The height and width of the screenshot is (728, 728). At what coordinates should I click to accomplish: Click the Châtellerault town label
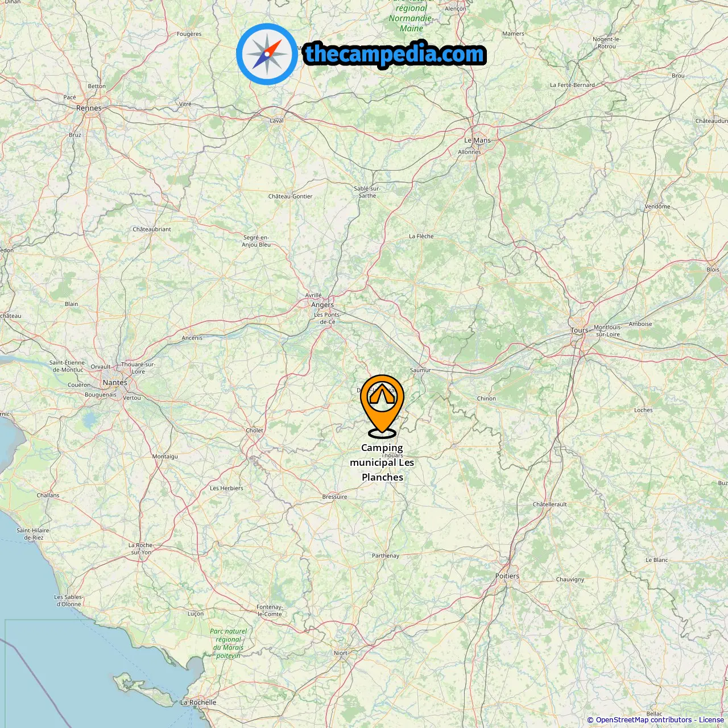coord(549,504)
